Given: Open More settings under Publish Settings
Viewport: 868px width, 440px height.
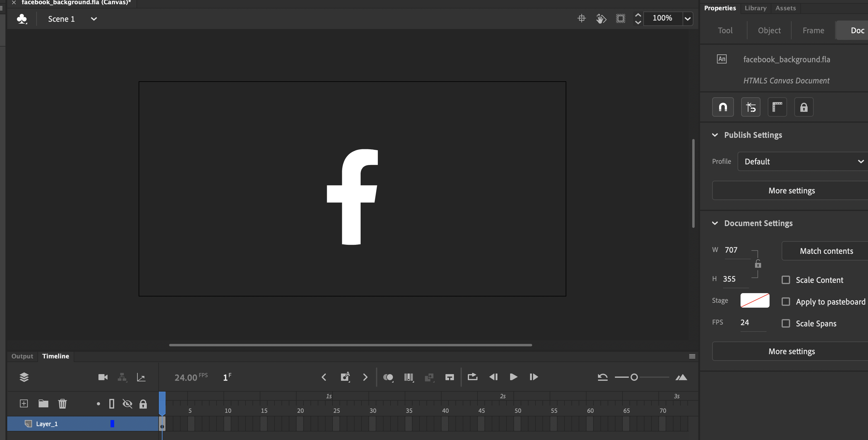Looking at the screenshot, I should (x=792, y=190).
